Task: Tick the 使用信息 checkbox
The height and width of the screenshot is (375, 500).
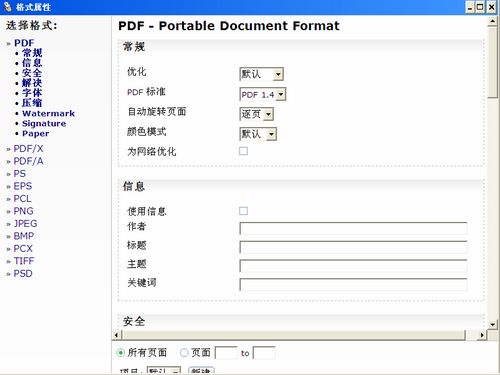Action: coord(244,211)
